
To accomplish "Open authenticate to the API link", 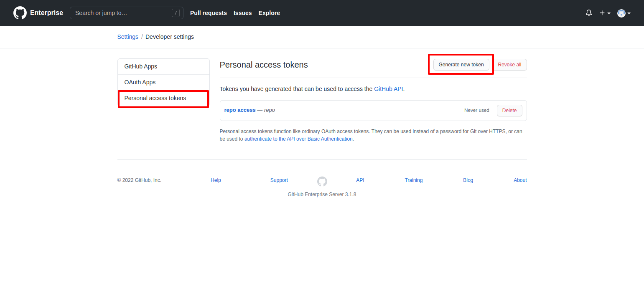I will [x=298, y=139].
